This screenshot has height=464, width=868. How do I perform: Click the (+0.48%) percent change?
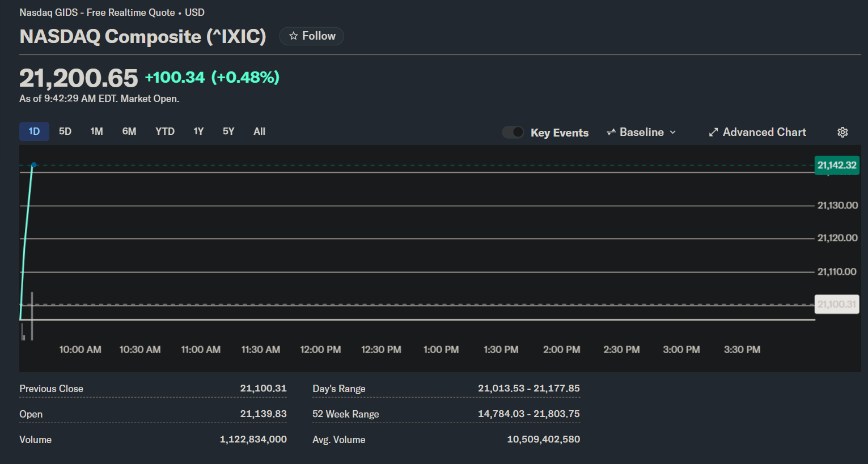point(245,77)
